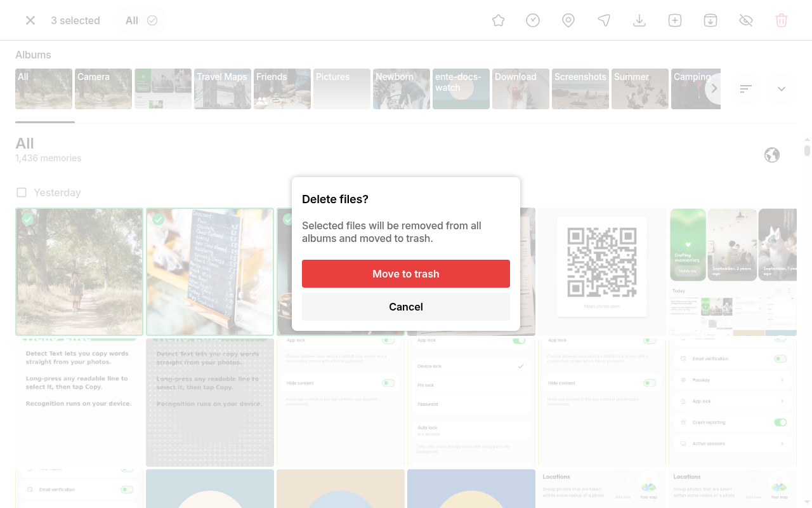Image resolution: width=812 pixels, height=508 pixels.
Task: Share selection with paper plane icon
Action: pyautogui.click(x=604, y=20)
